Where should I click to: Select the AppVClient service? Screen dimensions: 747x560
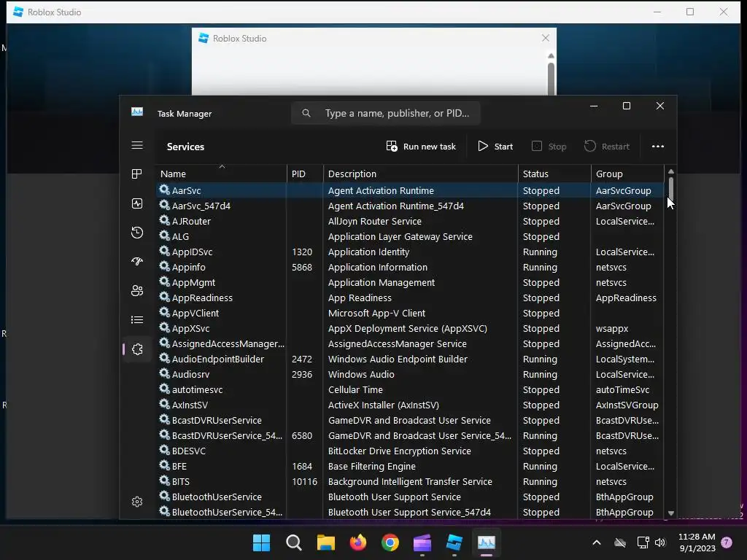pyautogui.click(x=410, y=313)
